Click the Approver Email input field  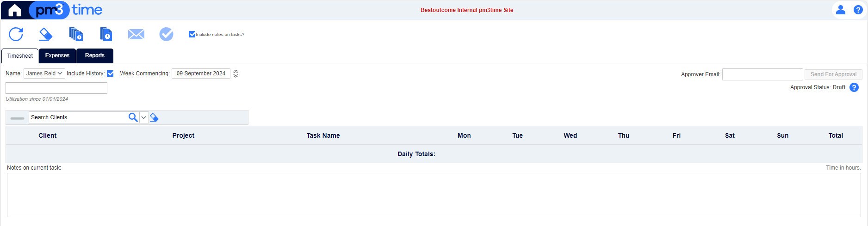coord(763,74)
